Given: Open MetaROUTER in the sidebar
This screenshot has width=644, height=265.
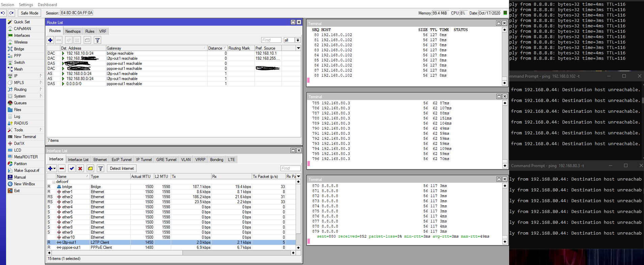Looking at the screenshot, I should click(x=26, y=157).
